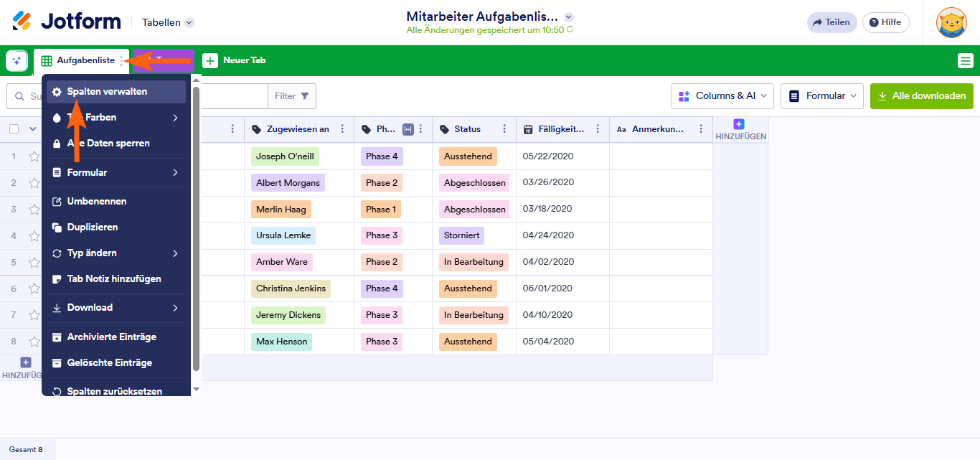This screenshot has width=980, height=460.
Task: Open the hamburger menu on green bar
Action: (965, 61)
